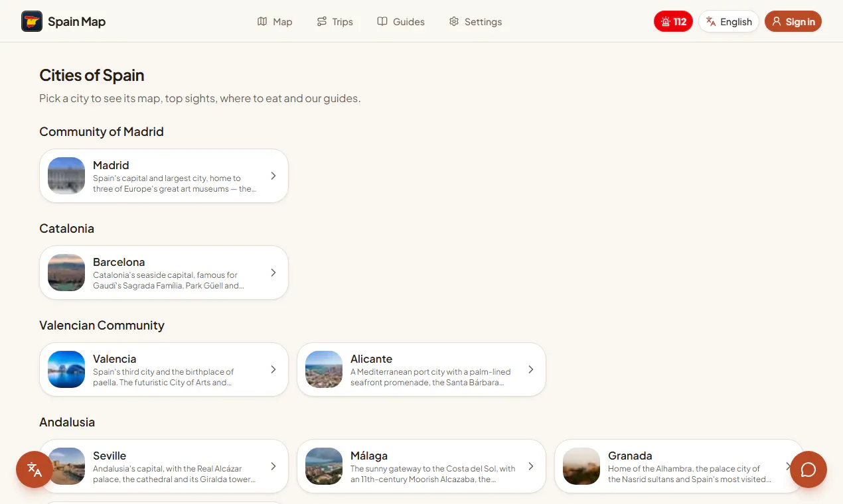Click the Spain Map logo icon
Viewport: 843px width, 504px height.
[32, 21]
